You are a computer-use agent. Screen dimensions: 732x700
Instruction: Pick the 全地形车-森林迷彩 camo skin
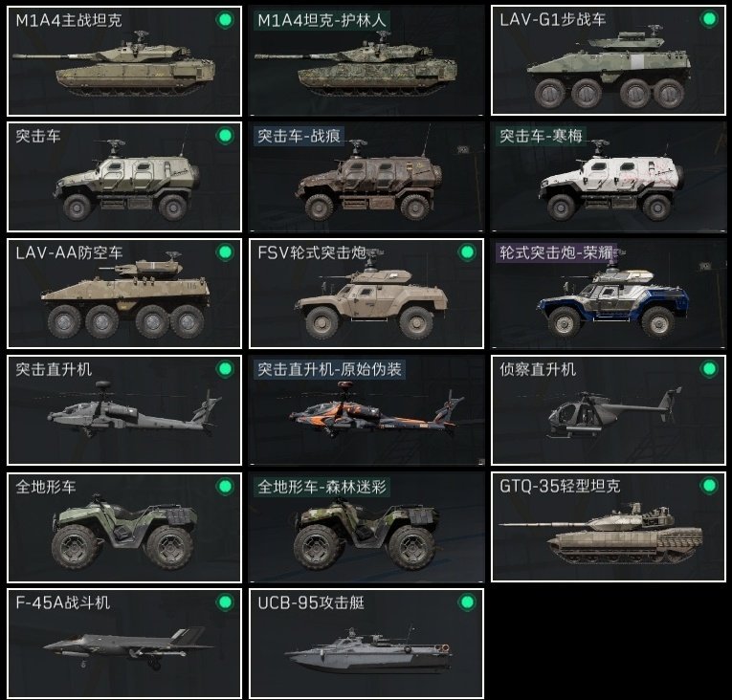point(366,527)
